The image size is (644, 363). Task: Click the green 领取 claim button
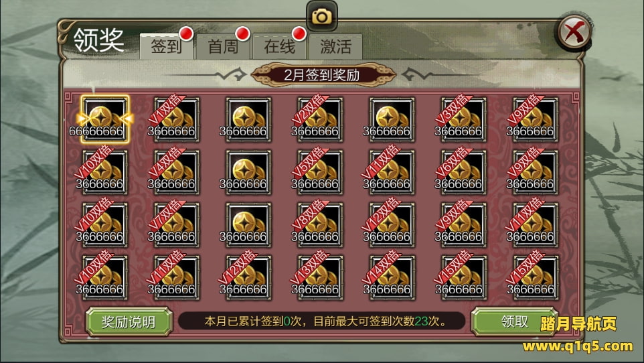[514, 321]
